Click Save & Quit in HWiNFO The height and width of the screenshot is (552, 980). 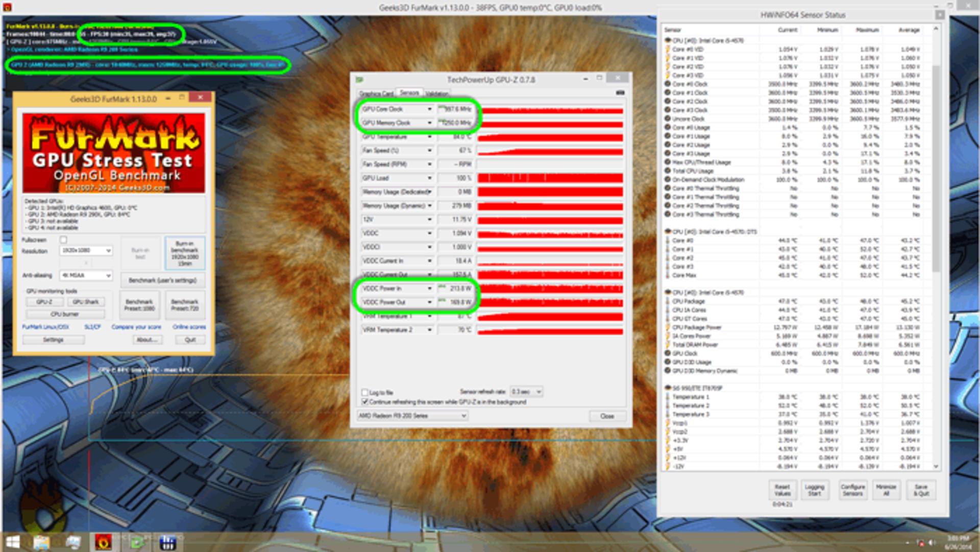point(921,490)
